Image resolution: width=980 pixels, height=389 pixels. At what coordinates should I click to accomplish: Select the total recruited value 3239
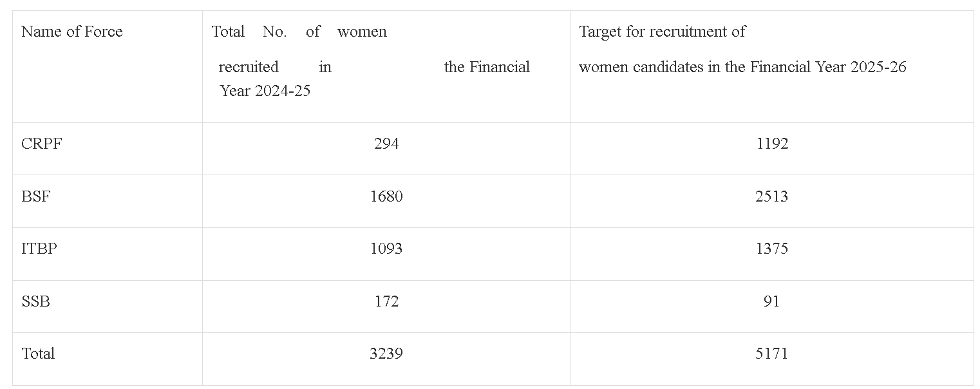[x=386, y=354]
